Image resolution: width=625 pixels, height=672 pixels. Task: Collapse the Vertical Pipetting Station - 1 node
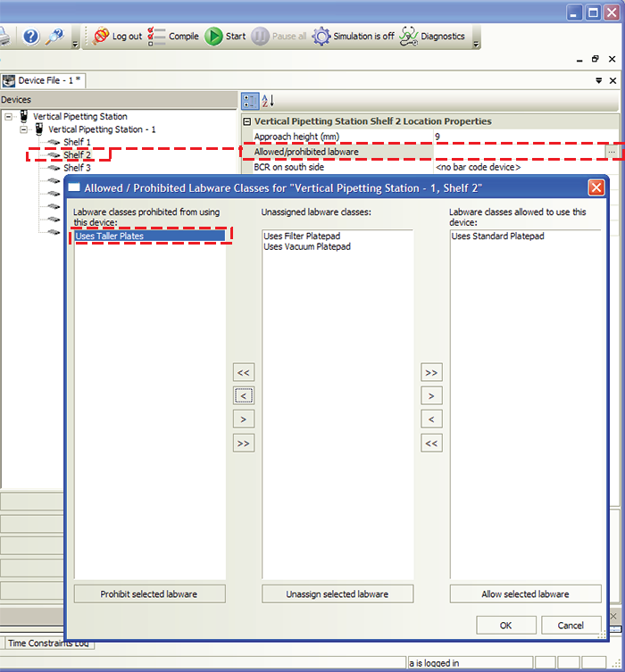point(24,129)
